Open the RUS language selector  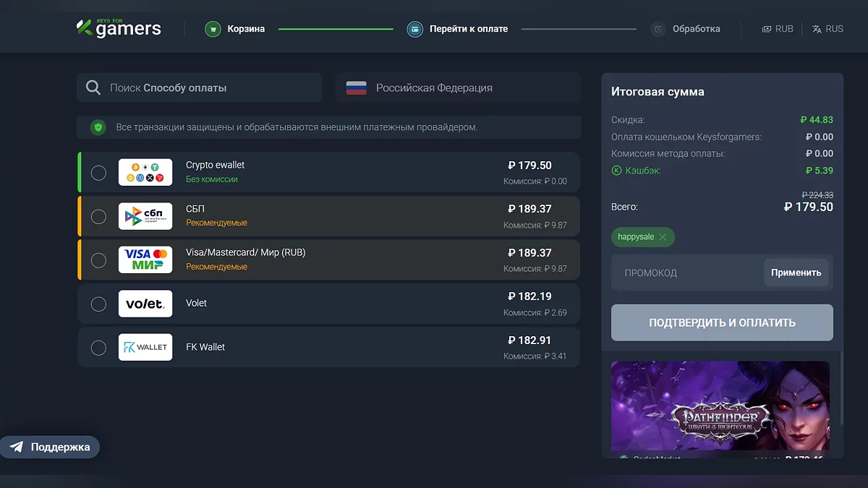(827, 29)
